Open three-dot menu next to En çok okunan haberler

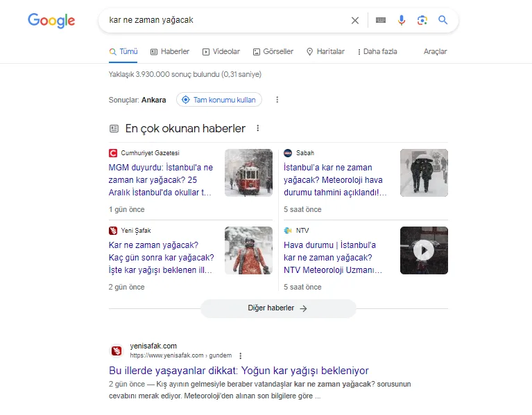258,128
